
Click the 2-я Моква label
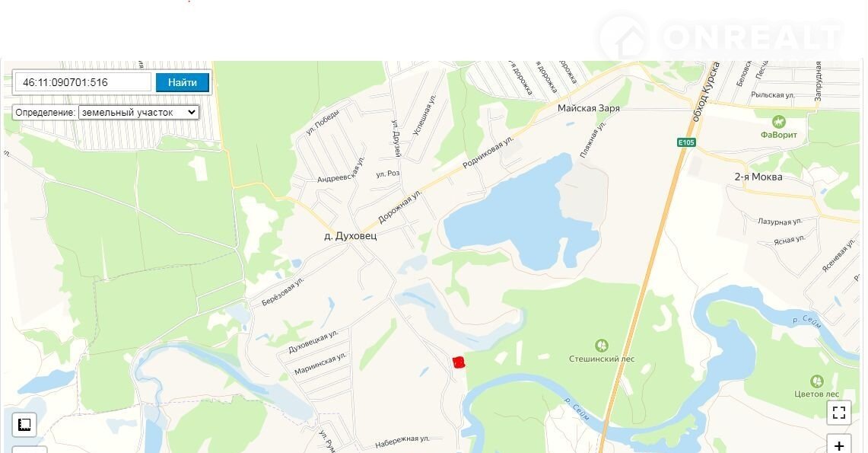758,177
